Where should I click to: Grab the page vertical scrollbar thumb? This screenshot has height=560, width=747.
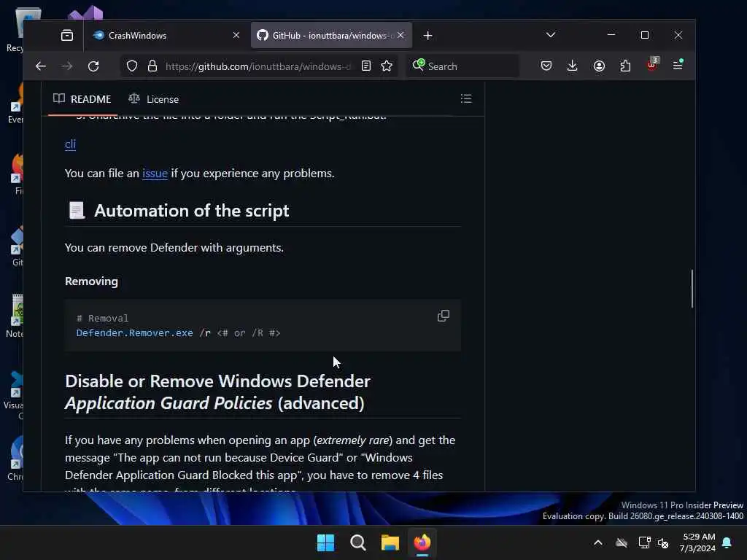[692, 289]
